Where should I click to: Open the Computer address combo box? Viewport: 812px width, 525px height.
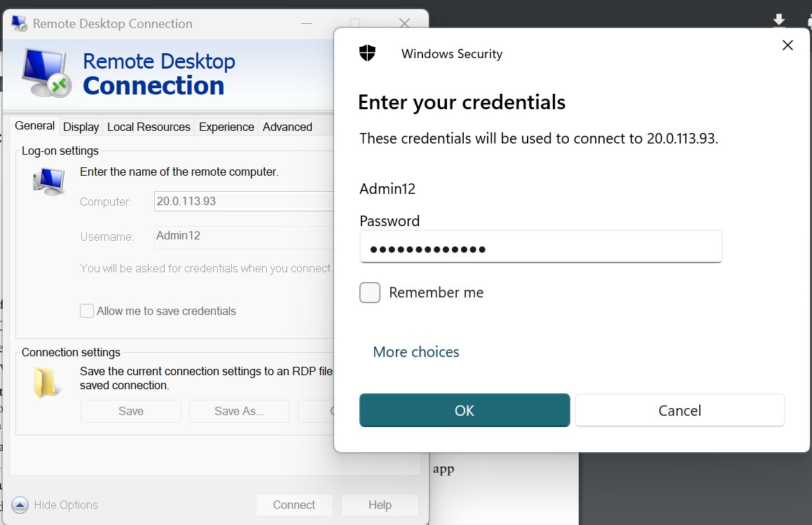(244, 201)
